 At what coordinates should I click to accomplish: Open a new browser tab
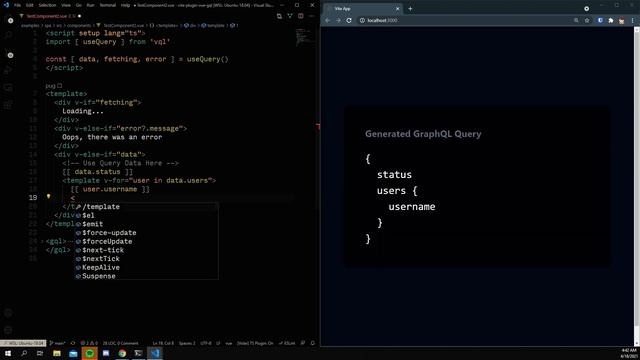pos(410,9)
